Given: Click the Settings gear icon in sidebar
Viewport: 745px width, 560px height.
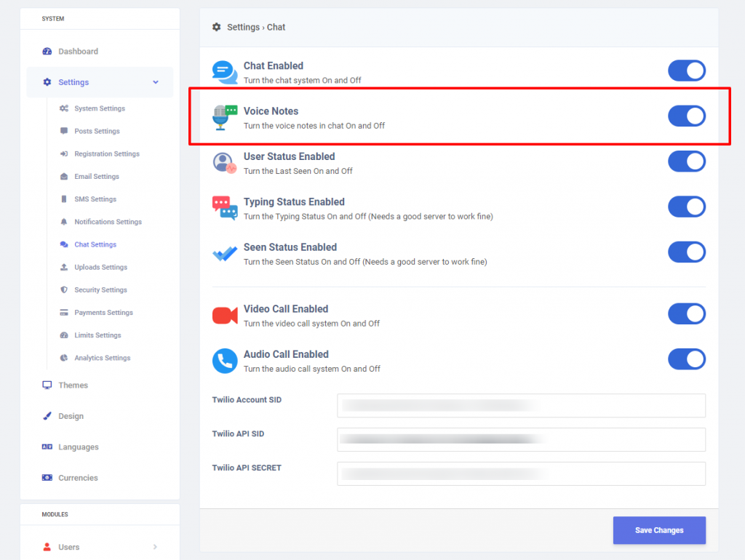Looking at the screenshot, I should (47, 82).
